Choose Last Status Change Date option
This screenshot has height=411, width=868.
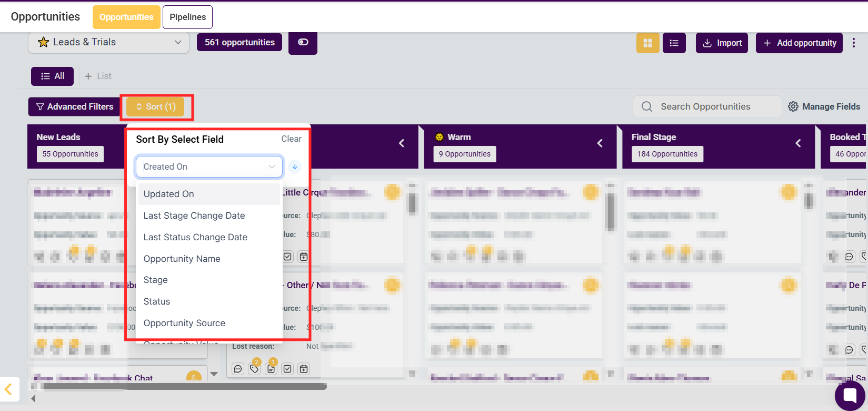click(x=209, y=237)
